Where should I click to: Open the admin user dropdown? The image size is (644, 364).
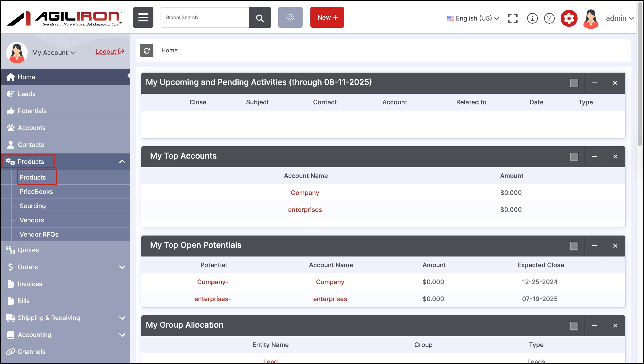[x=620, y=19]
